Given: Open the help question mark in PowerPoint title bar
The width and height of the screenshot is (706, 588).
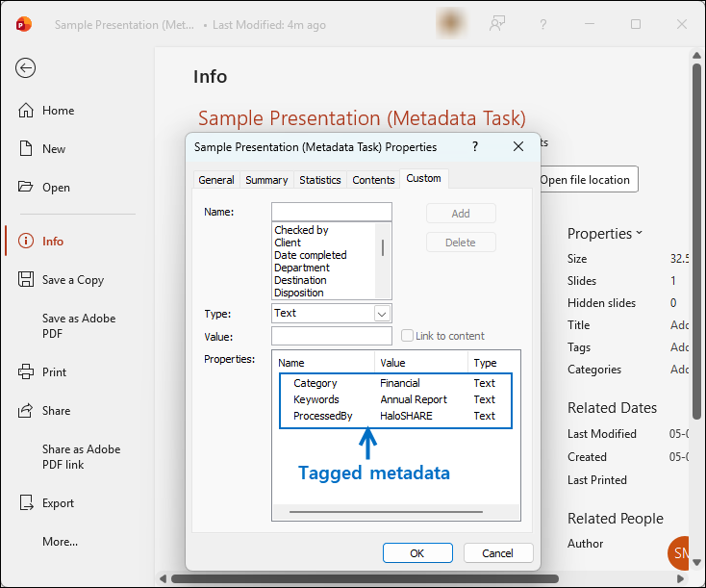Looking at the screenshot, I should [543, 24].
